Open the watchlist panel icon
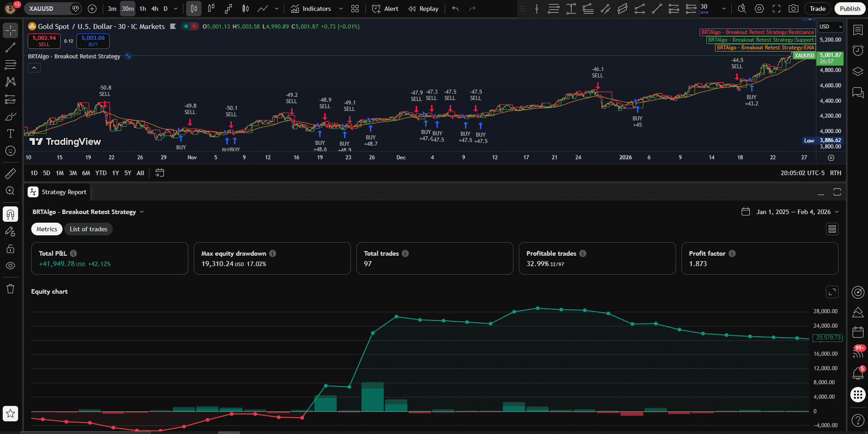 pyautogui.click(x=858, y=30)
